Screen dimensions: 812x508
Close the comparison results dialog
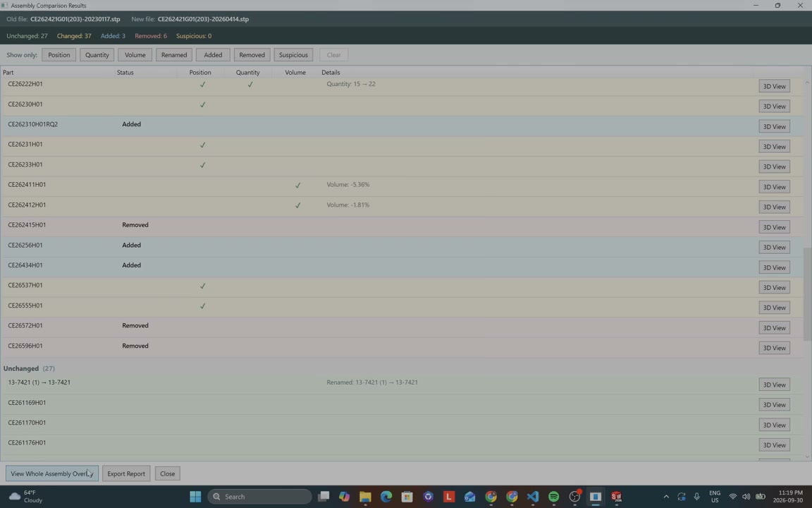point(167,474)
